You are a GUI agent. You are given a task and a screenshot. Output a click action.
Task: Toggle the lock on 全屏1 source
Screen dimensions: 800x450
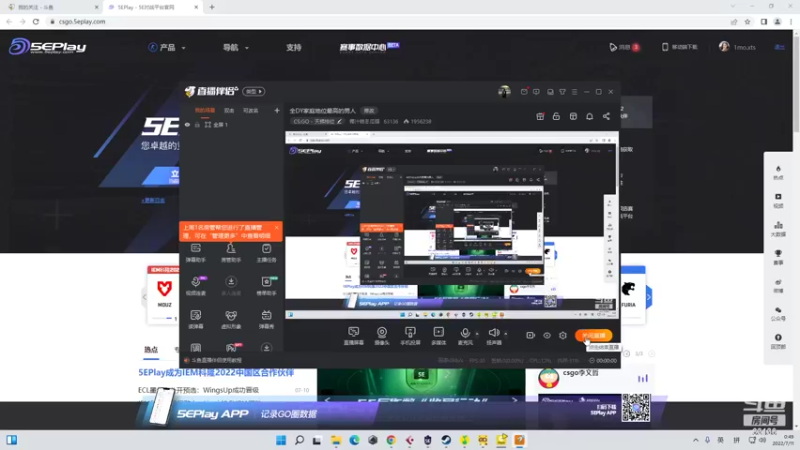(x=197, y=124)
